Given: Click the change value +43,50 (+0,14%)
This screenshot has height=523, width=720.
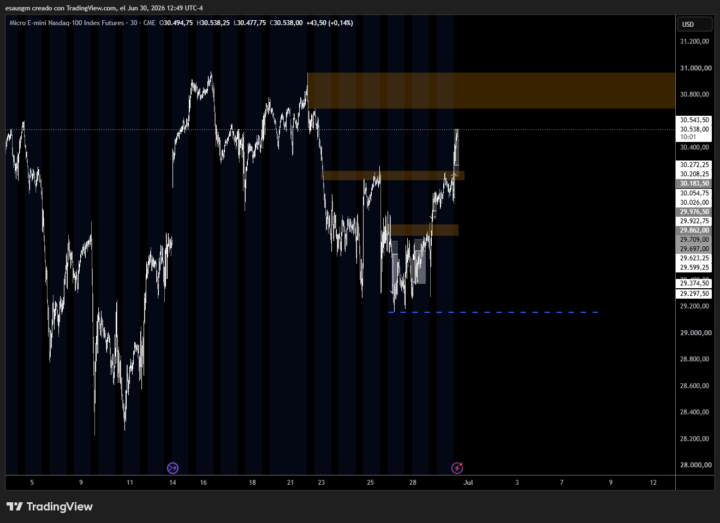Looking at the screenshot, I should 330,22.
